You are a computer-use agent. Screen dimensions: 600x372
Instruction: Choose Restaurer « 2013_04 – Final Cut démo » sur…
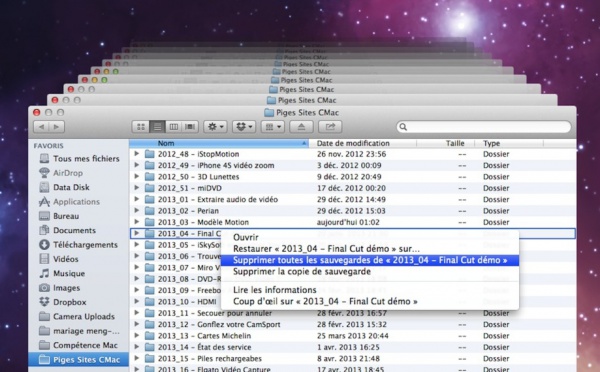click(370, 249)
